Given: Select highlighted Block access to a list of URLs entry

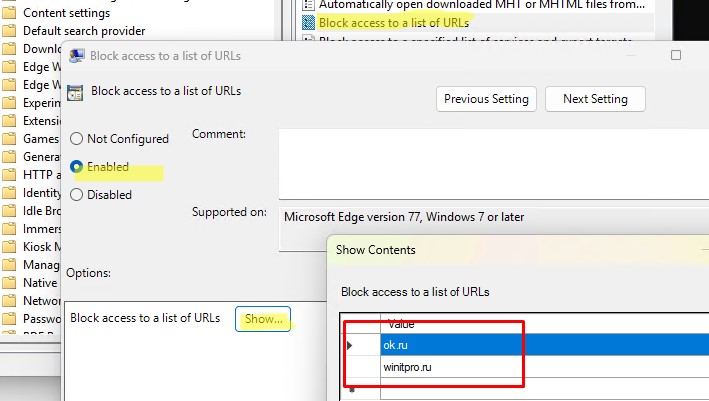Looking at the screenshot, I should [394, 23].
